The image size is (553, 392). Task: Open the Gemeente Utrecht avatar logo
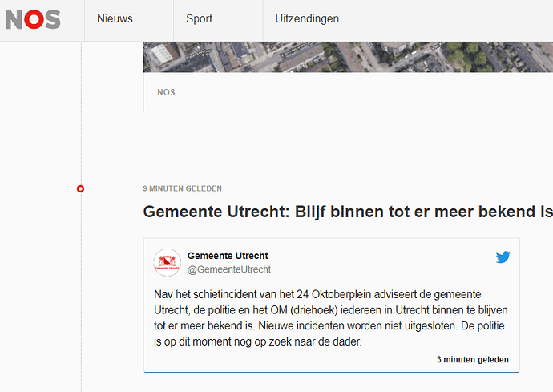168,262
